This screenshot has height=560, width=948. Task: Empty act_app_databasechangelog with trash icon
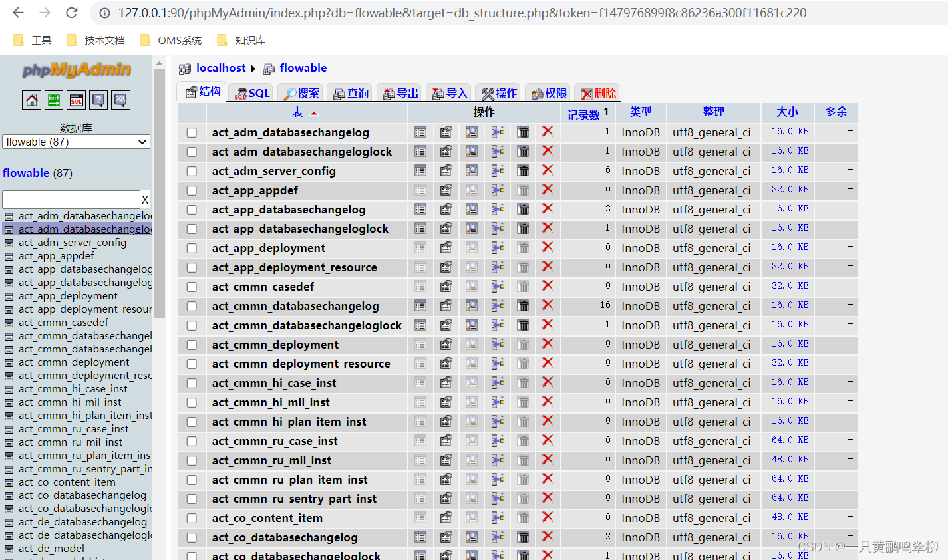[524, 210]
